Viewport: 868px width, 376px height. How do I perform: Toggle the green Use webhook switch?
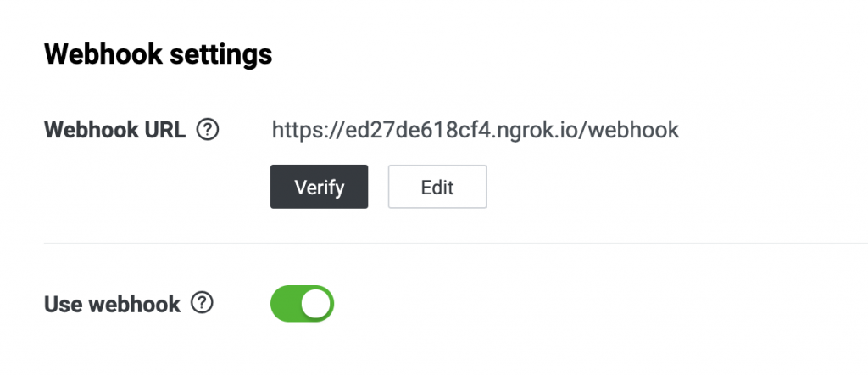(303, 304)
